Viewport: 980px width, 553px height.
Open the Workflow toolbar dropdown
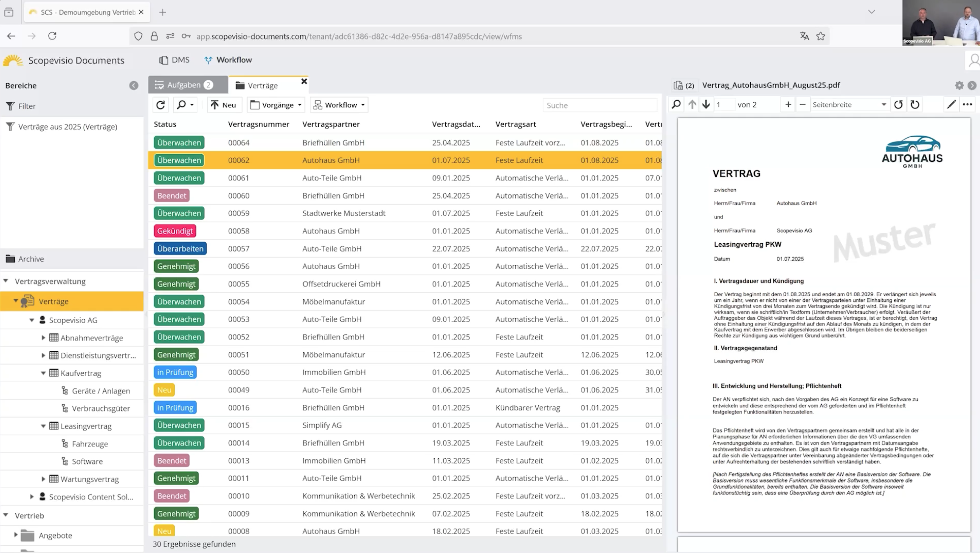[x=339, y=105]
